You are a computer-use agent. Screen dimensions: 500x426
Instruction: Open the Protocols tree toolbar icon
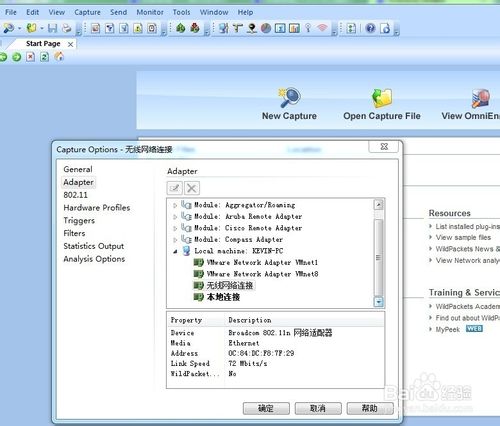point(238,28)
